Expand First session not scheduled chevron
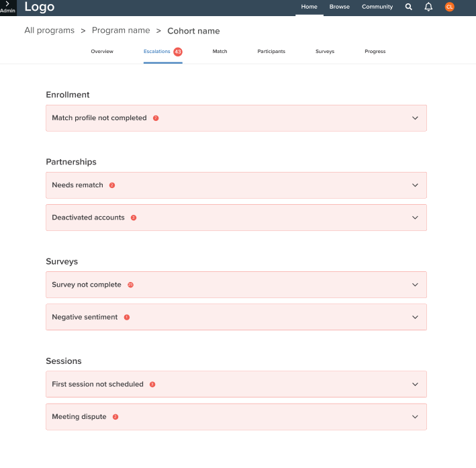This screenshot has width=476, height=468. point(415,385)
